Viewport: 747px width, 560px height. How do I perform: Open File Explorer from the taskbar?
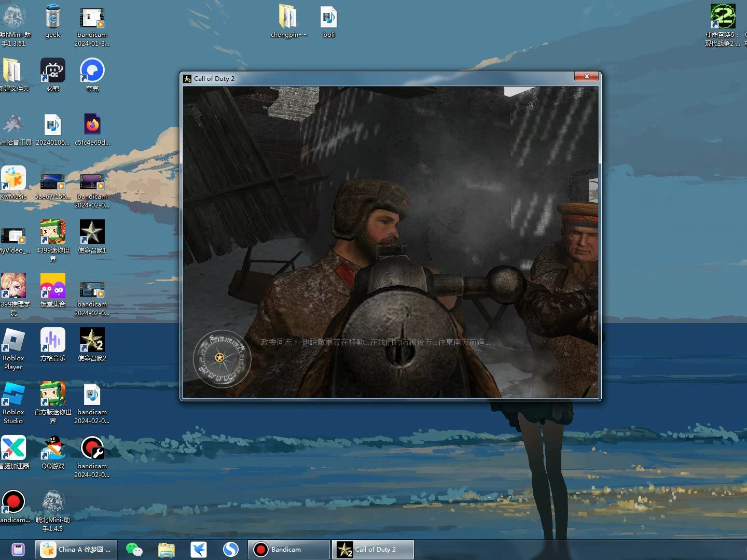(166, 550)
